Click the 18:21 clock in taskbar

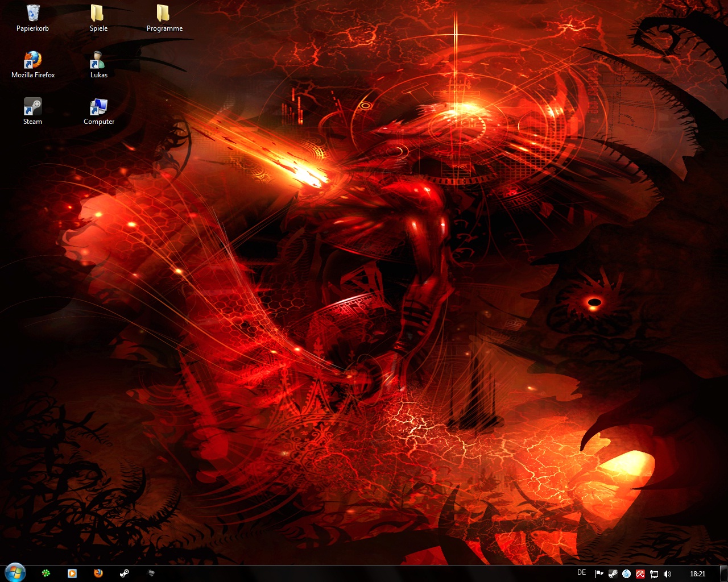point(697,574)
